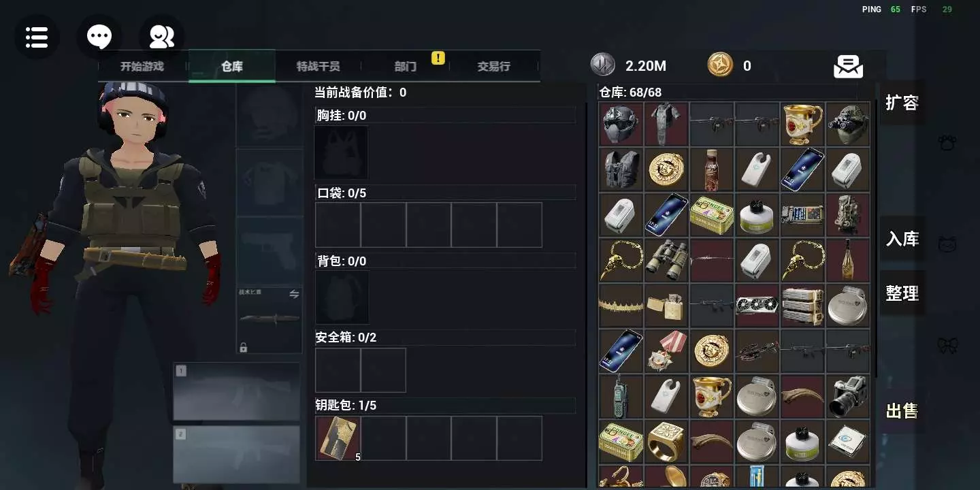Click the silver currency emblem icon
This screenshot has height=490, width=980.
tap(602, 65)
